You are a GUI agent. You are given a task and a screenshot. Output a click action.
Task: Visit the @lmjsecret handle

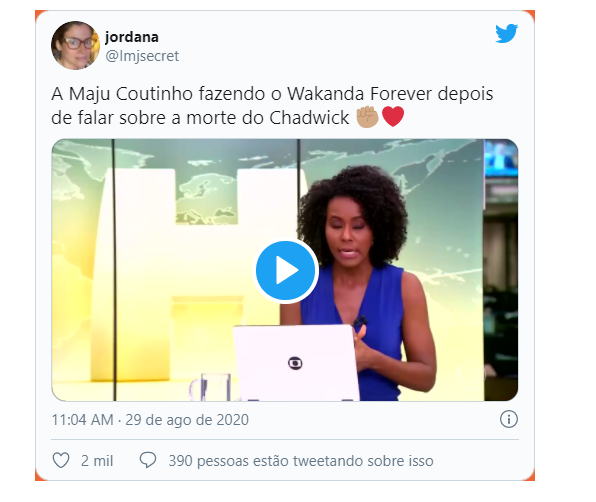[x=142, y=56]
